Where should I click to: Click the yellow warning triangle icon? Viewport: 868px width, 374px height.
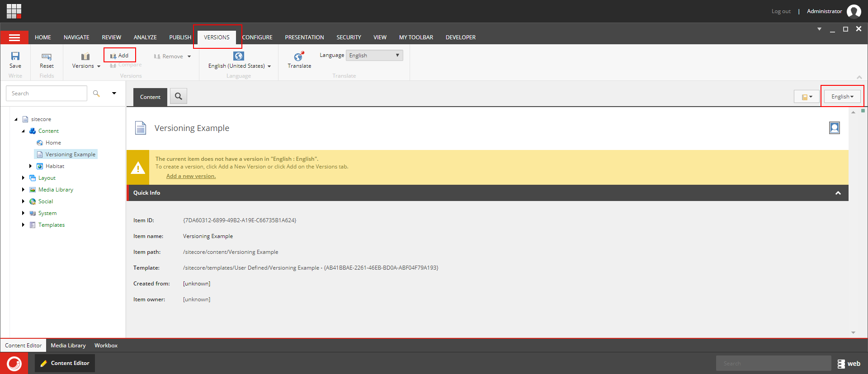(138, 168)
